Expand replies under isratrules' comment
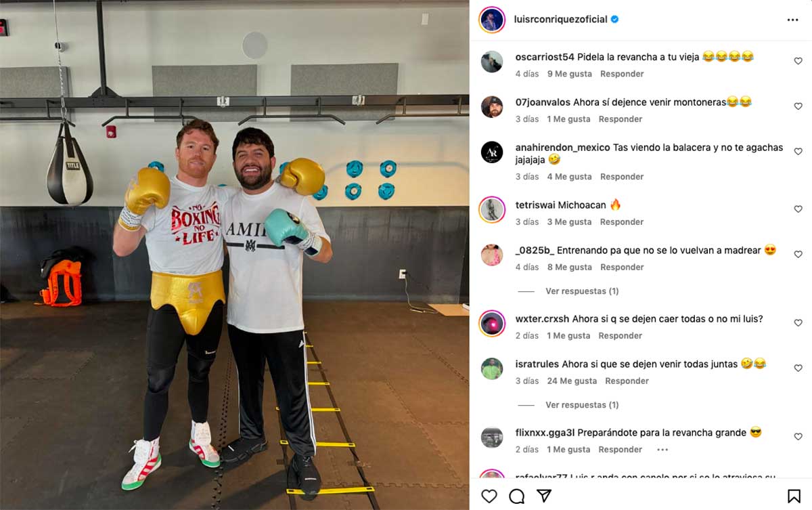This screenshot has height=510, width=812. coord(582,405)
